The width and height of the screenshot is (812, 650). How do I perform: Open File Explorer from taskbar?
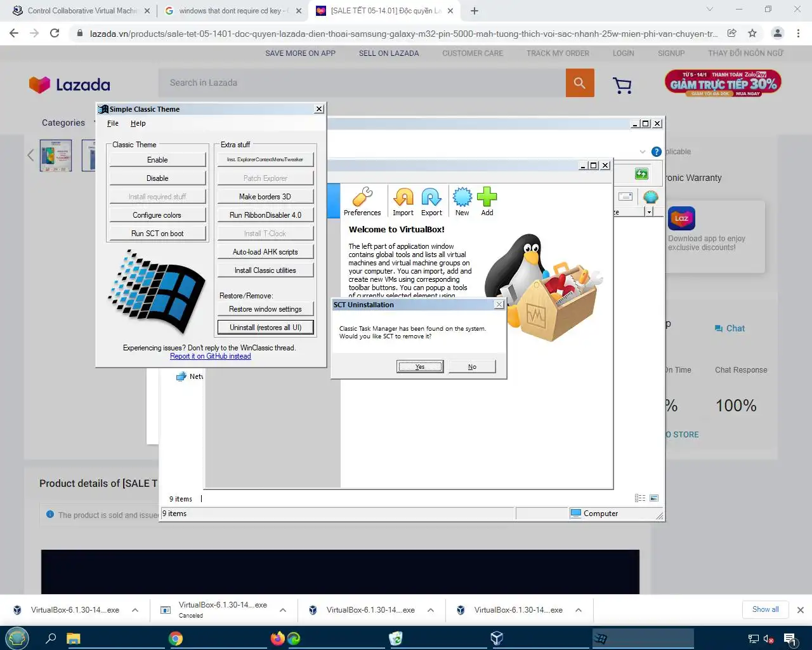point(74,638)
